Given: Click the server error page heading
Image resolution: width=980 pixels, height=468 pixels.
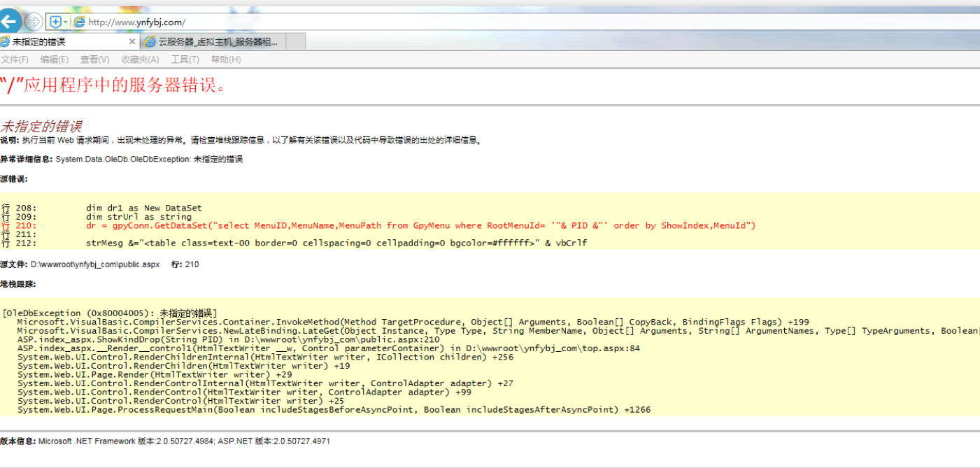Looking at the screenshot, I should tap(114, 85).
